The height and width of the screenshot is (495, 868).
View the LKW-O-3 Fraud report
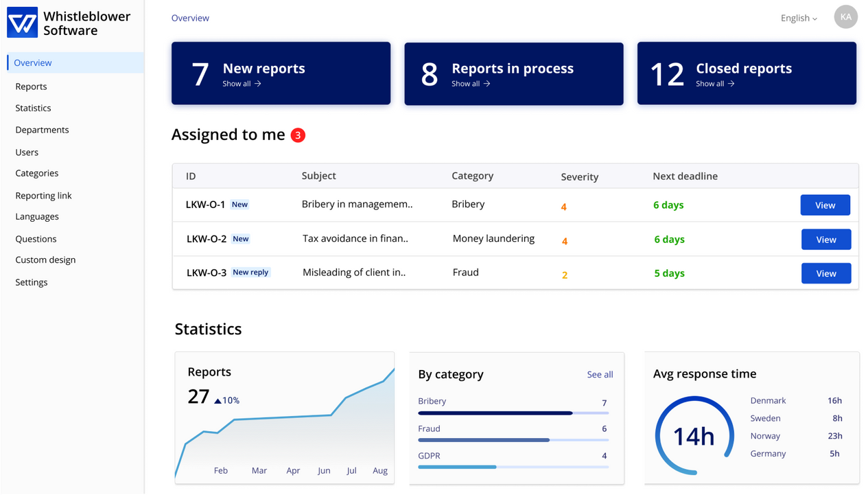(x=825, y=273)
